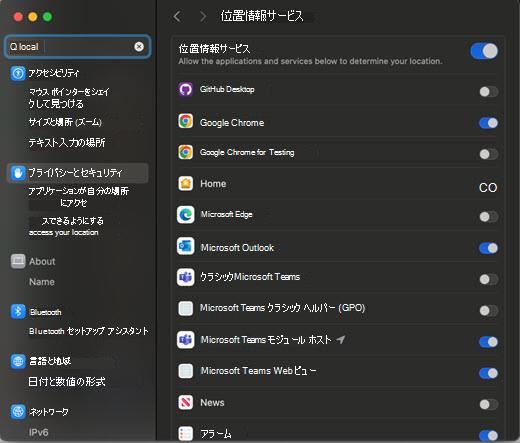This screenshot has width=520, height=443.
Task: Click the ネットワーク globe icon
Action: (18, 412)
